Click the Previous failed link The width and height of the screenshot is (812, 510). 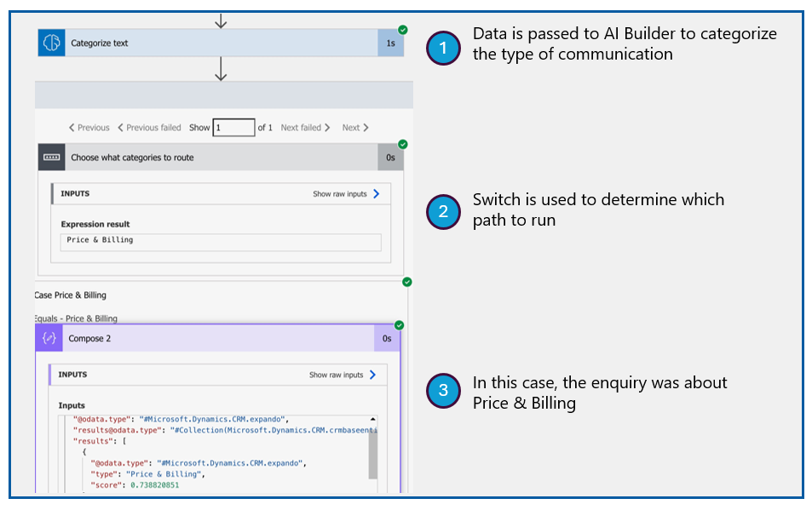click(152, 127)
